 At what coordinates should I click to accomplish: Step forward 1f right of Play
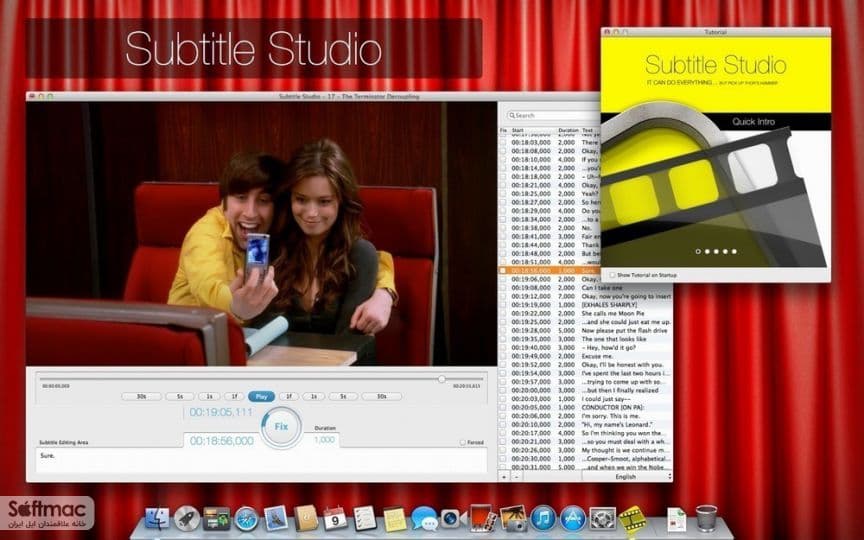tap(289, 396)
